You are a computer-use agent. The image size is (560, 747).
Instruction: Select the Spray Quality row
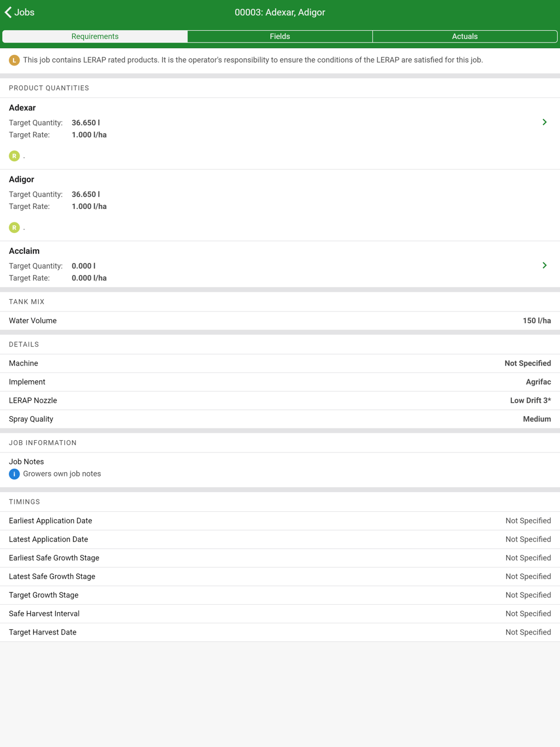pos(280,419)
